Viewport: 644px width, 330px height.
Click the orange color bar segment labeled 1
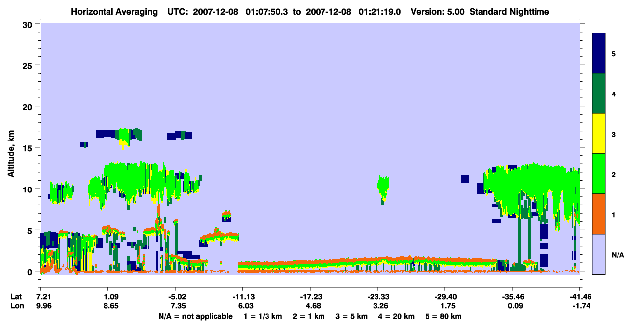click(x=599, y=214)
